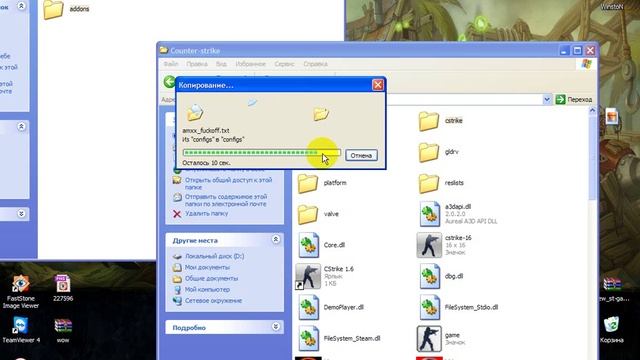Close the Копирование dialog
Screen dimensions: 640x360
point(378,84)
